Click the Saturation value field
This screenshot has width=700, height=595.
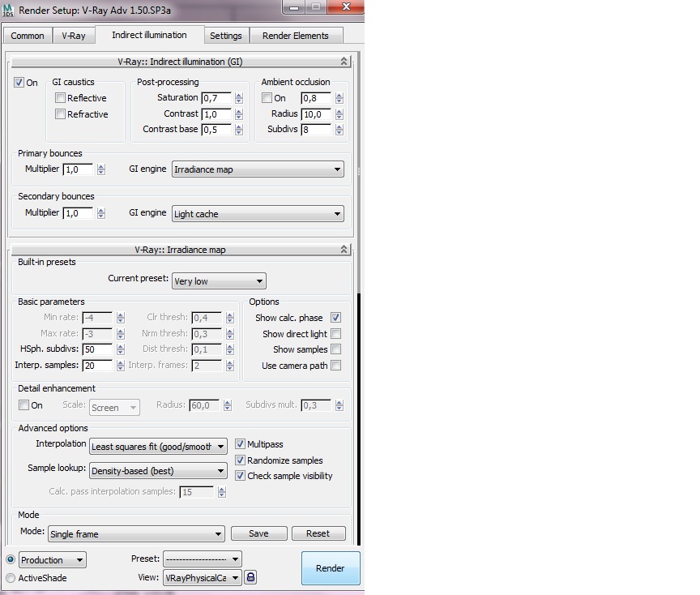point(217,98)
